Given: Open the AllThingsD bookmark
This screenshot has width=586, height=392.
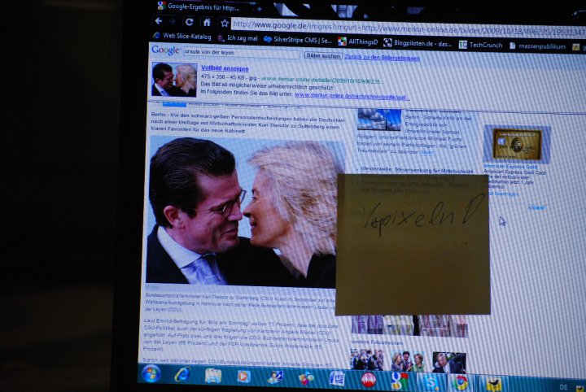Looking at the screenshot, I should (x=356, y=41).
